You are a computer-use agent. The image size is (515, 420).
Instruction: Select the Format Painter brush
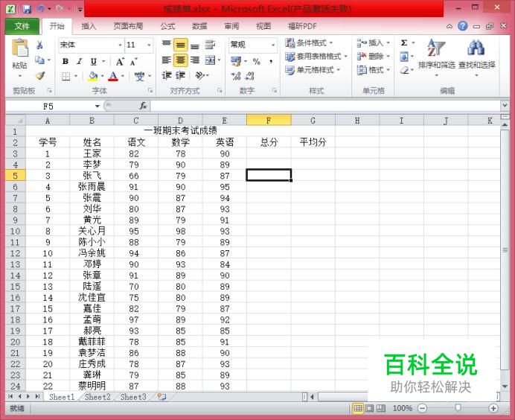[40, 76]
